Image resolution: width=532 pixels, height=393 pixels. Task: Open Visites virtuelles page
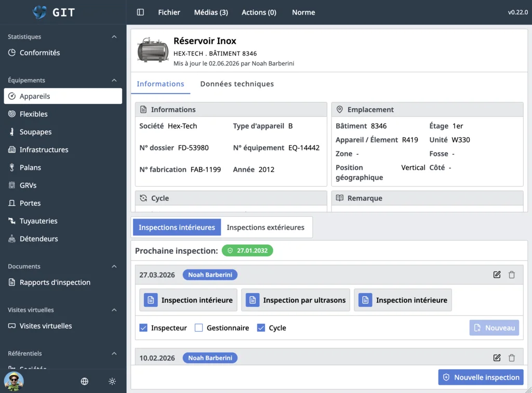(63, 326)
